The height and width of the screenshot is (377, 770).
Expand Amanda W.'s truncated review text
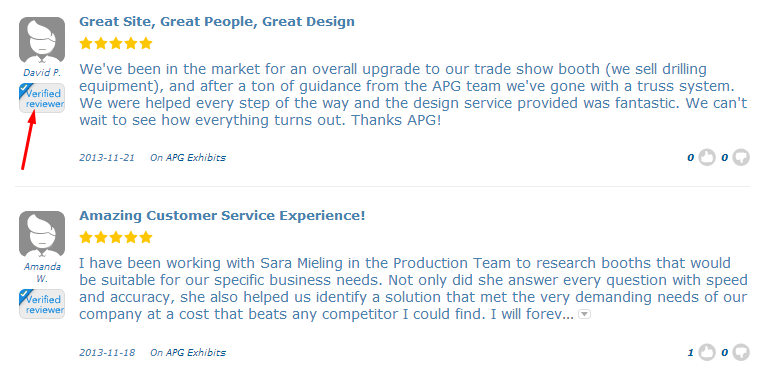pos(584,314)
